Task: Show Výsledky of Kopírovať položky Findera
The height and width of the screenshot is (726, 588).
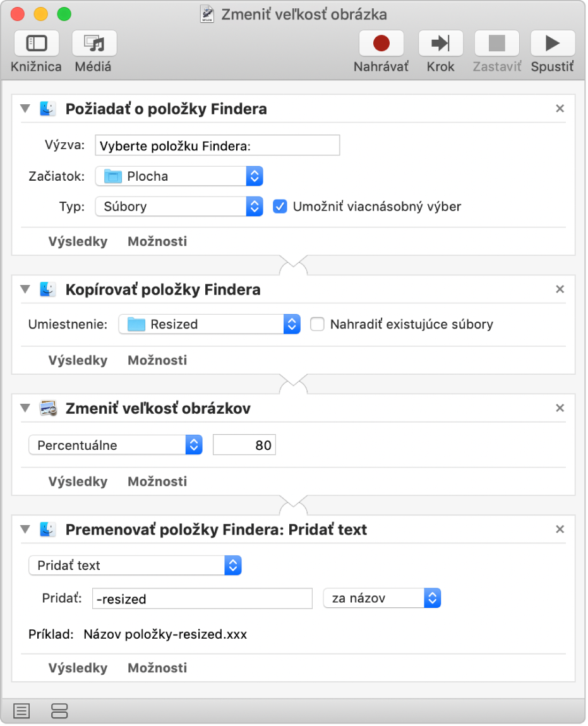Action: (78, 360)
